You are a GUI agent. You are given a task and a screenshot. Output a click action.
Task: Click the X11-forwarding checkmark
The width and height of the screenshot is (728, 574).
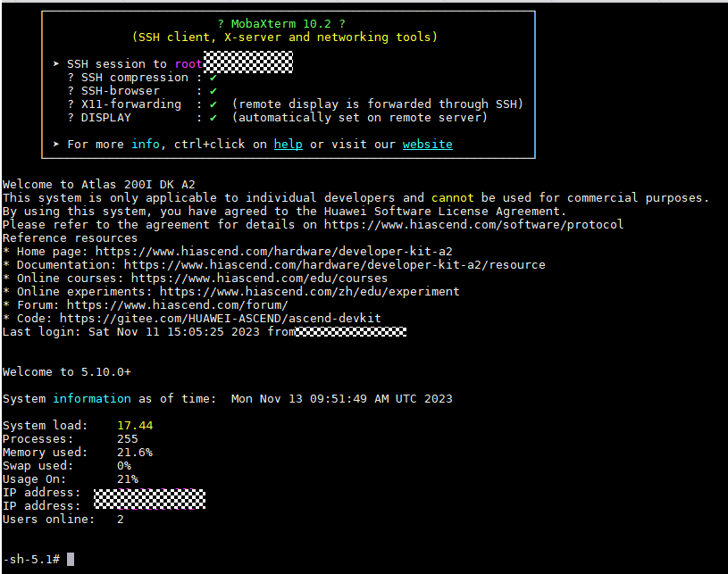(213, 104)
